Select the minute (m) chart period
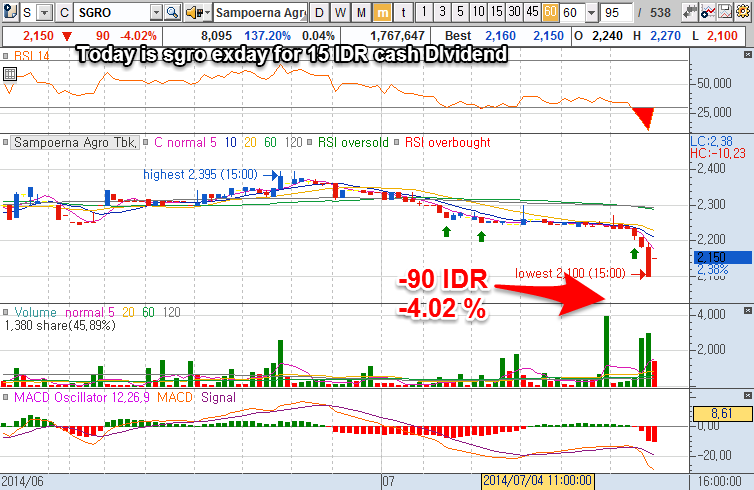This screenshot has width=754, height=490. tap(382, 13)
